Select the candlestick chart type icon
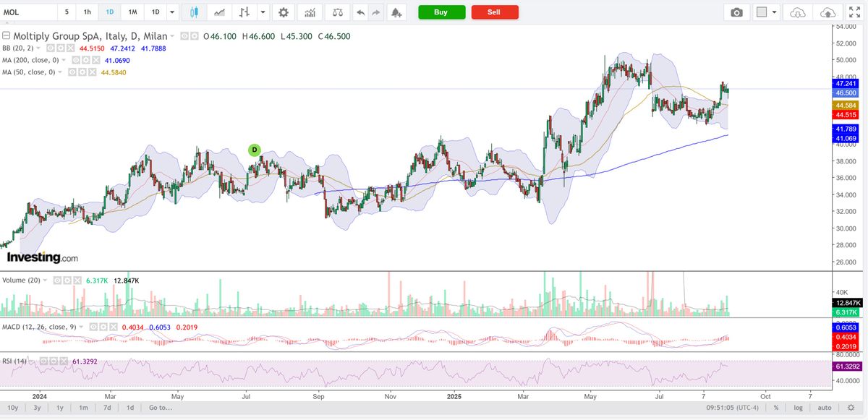Viewport: 868px width, 420px height. click(x=194, y=12)
